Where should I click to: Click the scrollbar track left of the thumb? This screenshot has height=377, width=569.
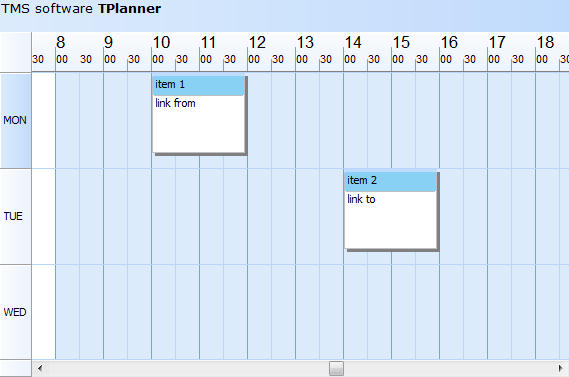tap(188, 369)
